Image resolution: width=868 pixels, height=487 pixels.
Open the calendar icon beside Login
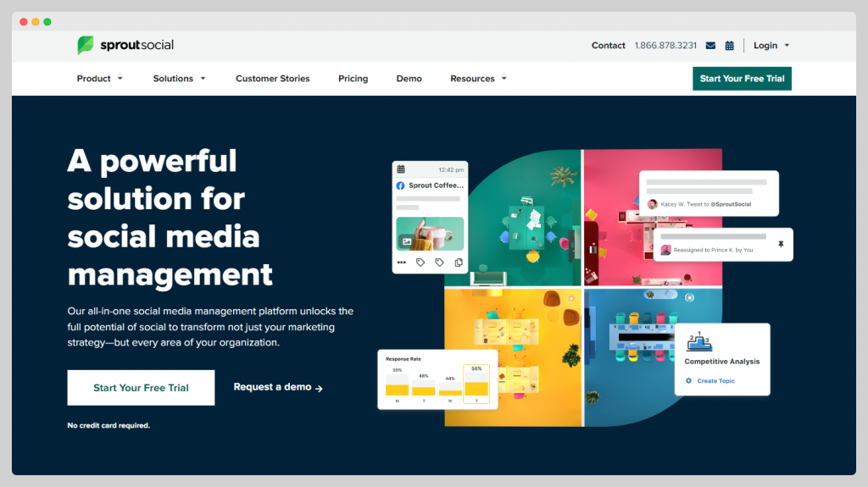pyautogui.click(x=729, y=46)
